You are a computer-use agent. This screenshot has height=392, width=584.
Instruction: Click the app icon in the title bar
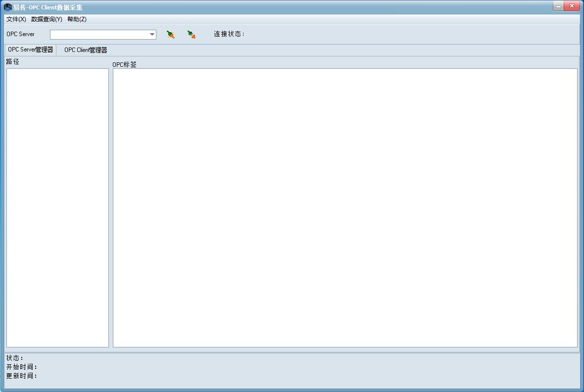tap(7, 7)
